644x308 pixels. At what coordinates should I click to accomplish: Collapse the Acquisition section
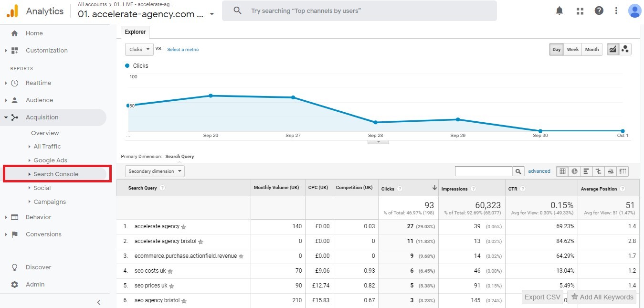(x=6, y=117)
